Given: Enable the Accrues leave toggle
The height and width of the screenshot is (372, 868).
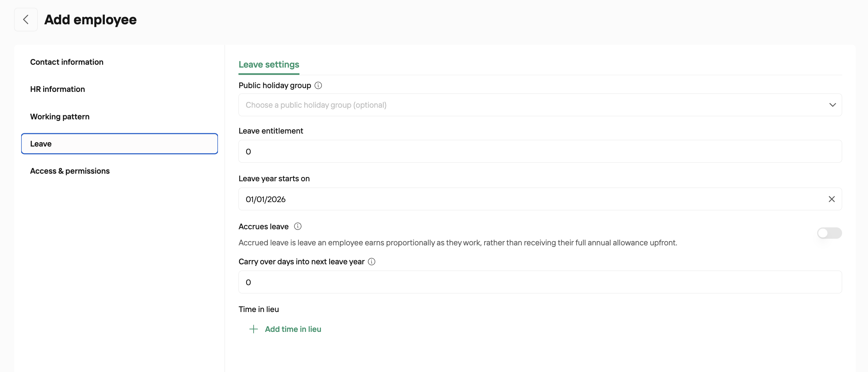Looking at the screenshot, I should (829, 233).
